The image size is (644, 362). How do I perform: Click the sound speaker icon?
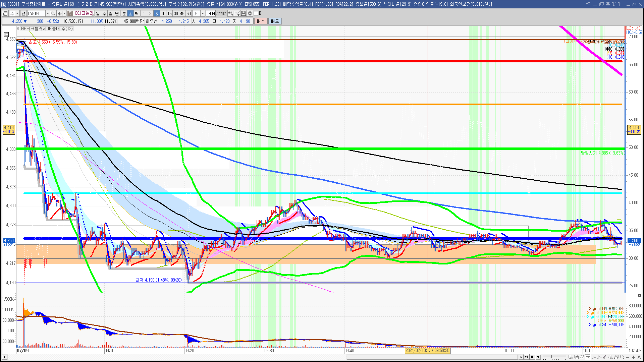click(x=59, y=13)
